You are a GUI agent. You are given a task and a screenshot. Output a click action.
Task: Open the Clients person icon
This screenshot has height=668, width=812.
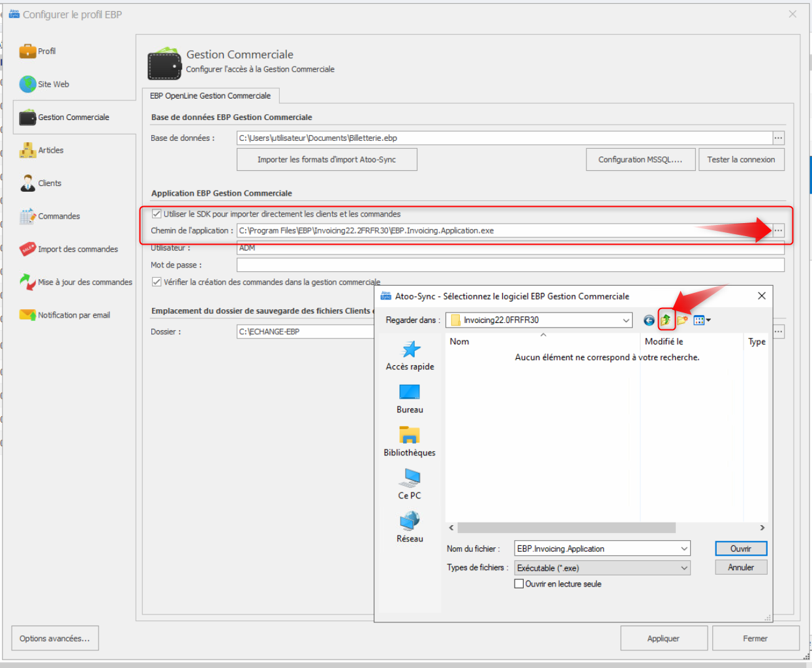pyautogui.click(x=27, y=183)
